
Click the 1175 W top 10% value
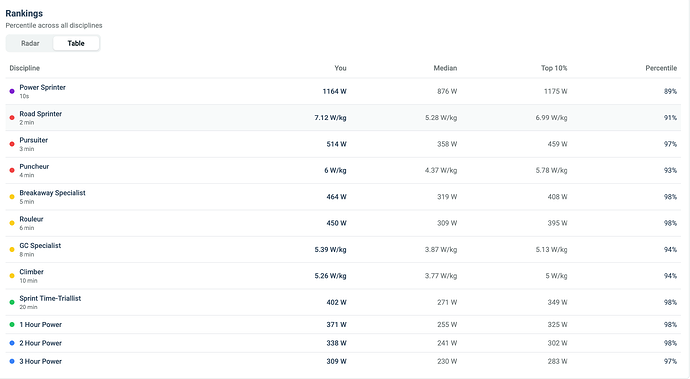556,92
